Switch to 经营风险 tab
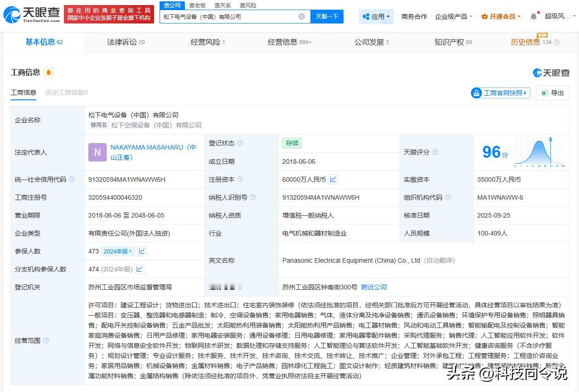 [208, 42]
